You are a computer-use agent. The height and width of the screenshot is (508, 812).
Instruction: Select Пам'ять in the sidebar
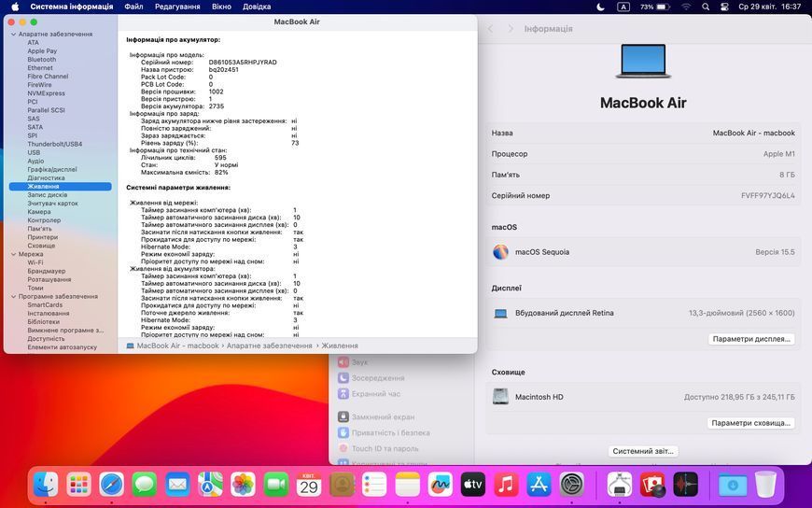pos(39,229)
